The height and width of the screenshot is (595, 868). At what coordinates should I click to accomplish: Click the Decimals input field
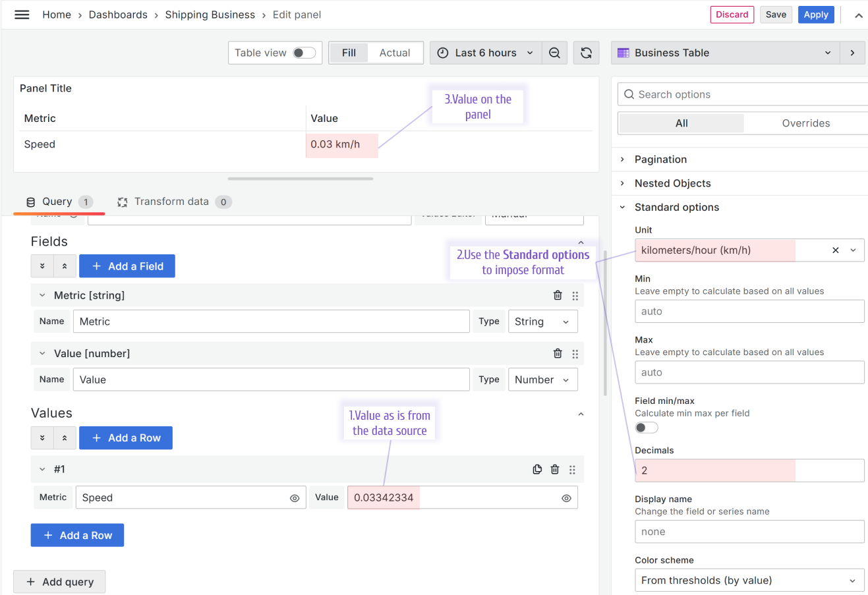point(749,470)
